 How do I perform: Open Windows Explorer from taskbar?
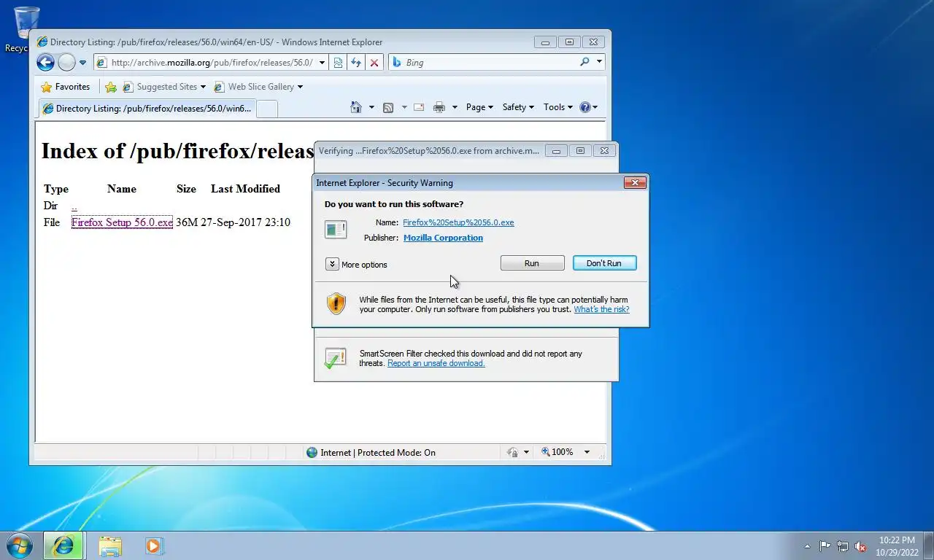[x=110, y=545]
